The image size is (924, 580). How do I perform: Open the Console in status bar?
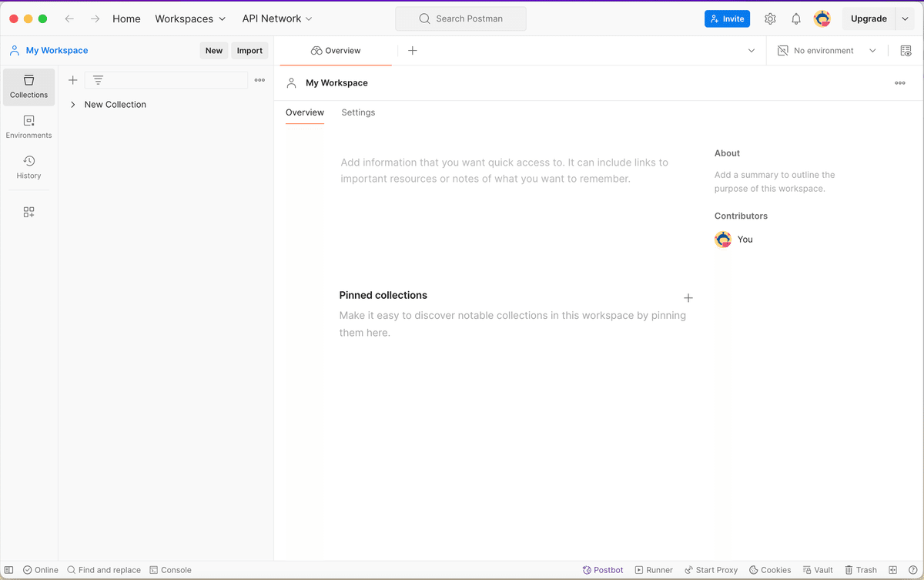170,570
